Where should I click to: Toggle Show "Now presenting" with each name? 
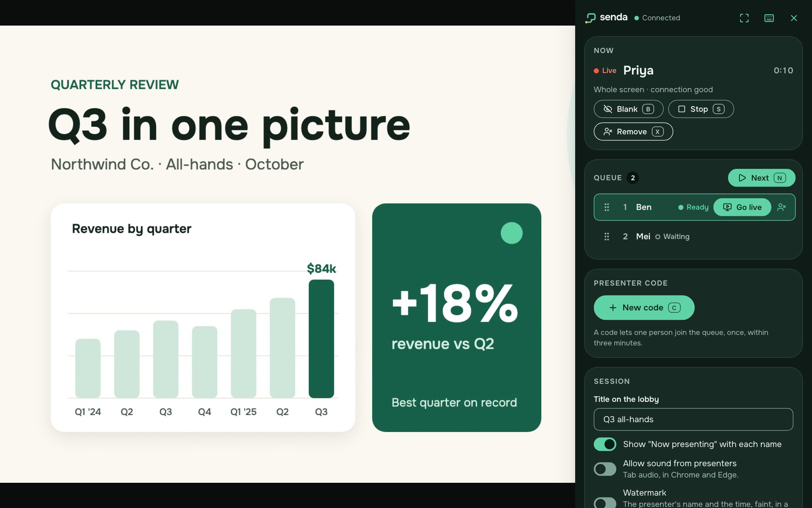pos(605,444)
